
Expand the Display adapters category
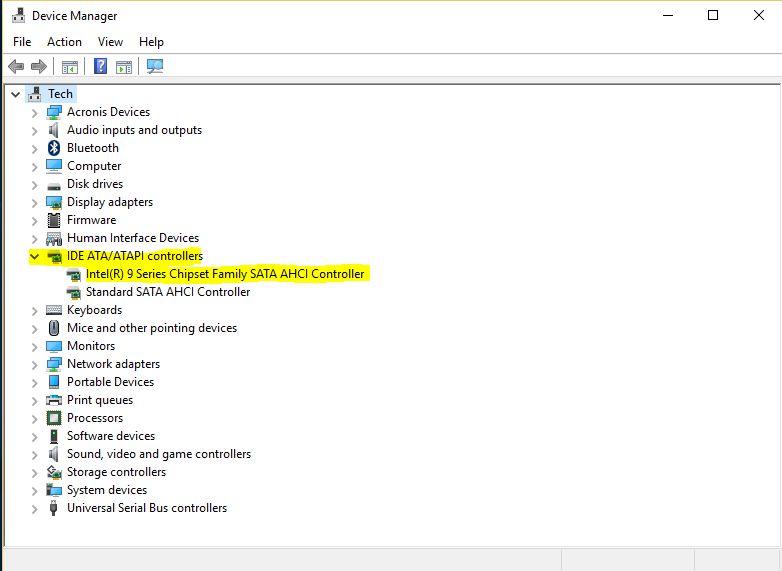[x=35, y=202]
